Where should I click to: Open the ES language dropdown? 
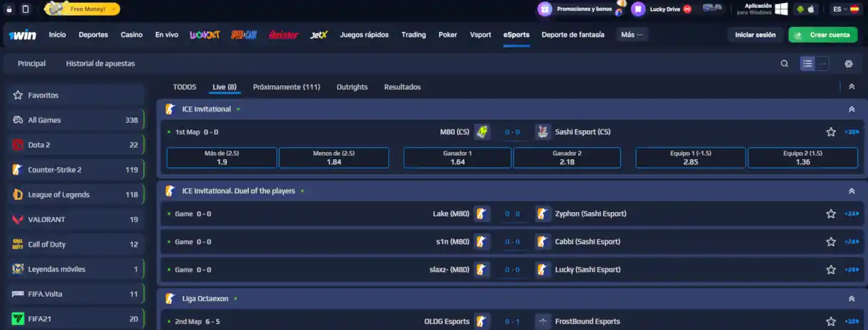pyautogui.click(x=846, y=9)
